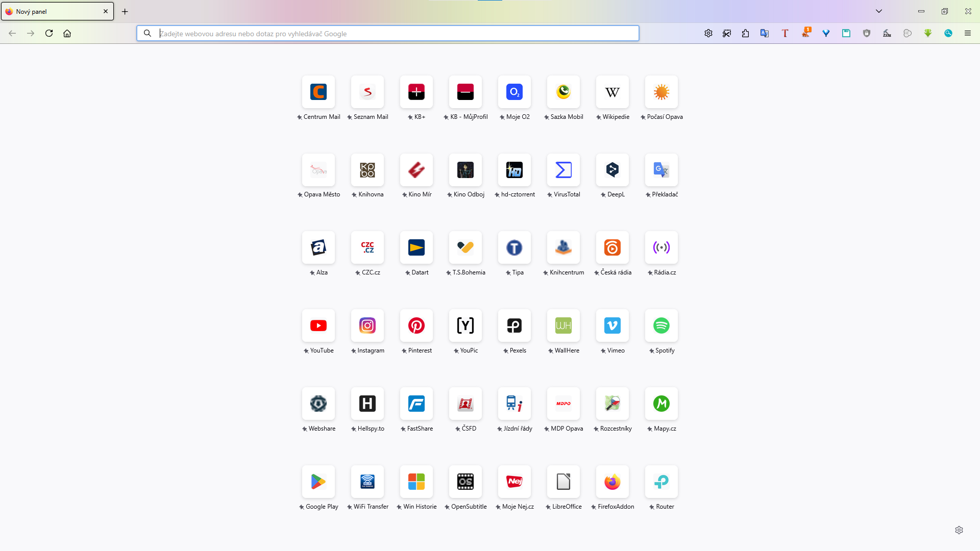Open the Počasí Opava weather tile
This screenshot has height=551, width=980.
coord(661,92)
